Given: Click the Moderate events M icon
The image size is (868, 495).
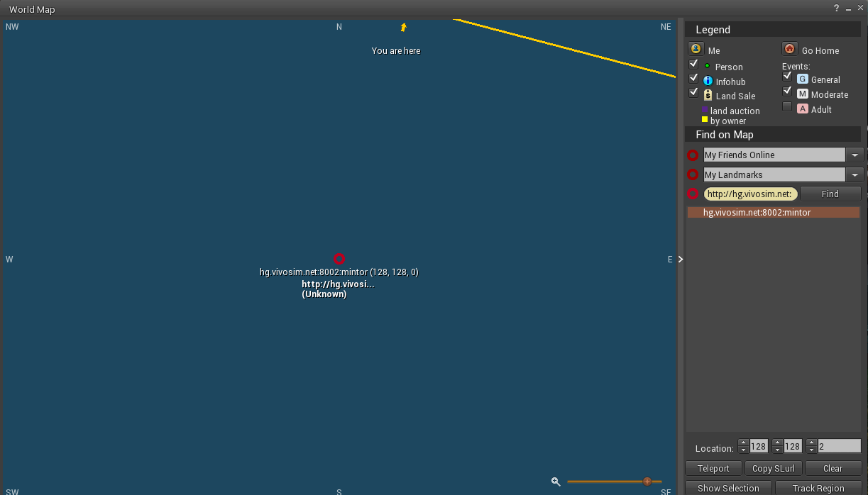Looking at the screenshot, I should [x=802, y=94].
